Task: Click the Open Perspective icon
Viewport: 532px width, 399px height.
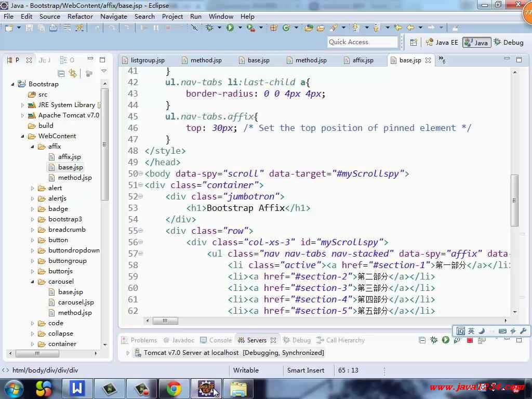Action: point(413,43)
